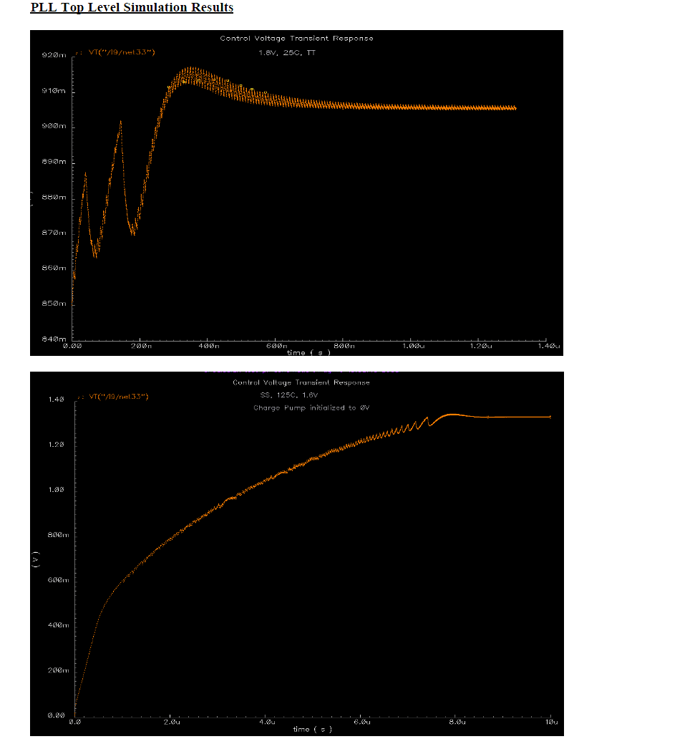Click the 840m y-axis label
The image size is (700, 744).
coord(54,339)
